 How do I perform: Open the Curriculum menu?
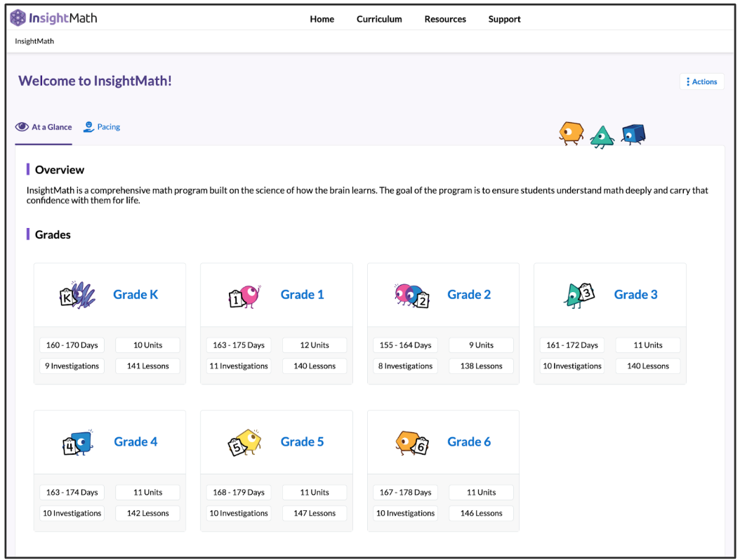click(x=379, y=19)
